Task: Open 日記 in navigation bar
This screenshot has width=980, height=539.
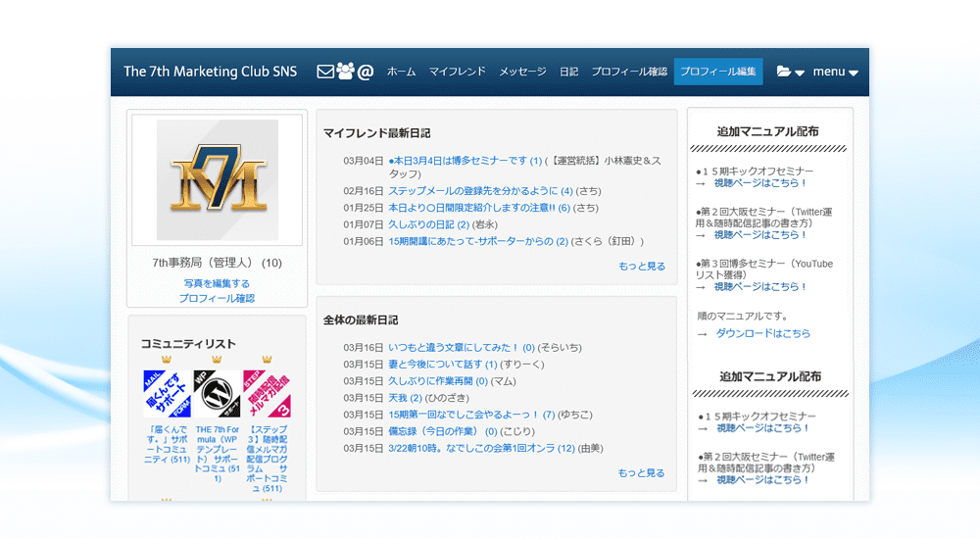Action: (x=568, y=72)
